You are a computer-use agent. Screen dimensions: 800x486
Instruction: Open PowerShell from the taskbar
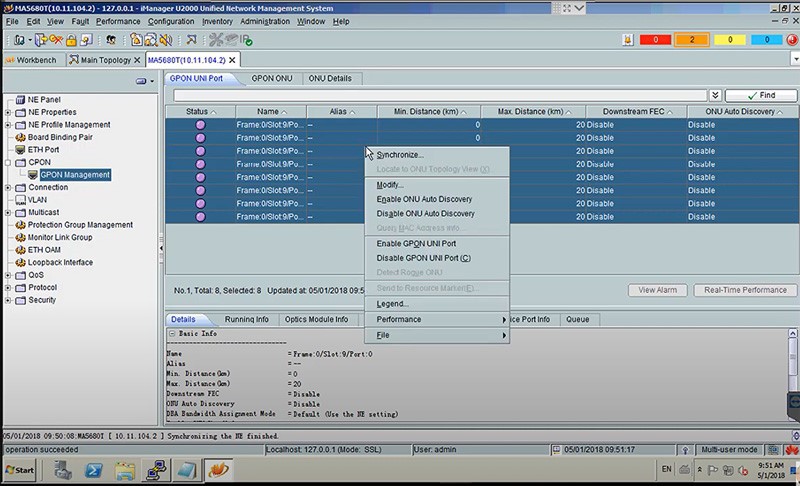point(93,470)
